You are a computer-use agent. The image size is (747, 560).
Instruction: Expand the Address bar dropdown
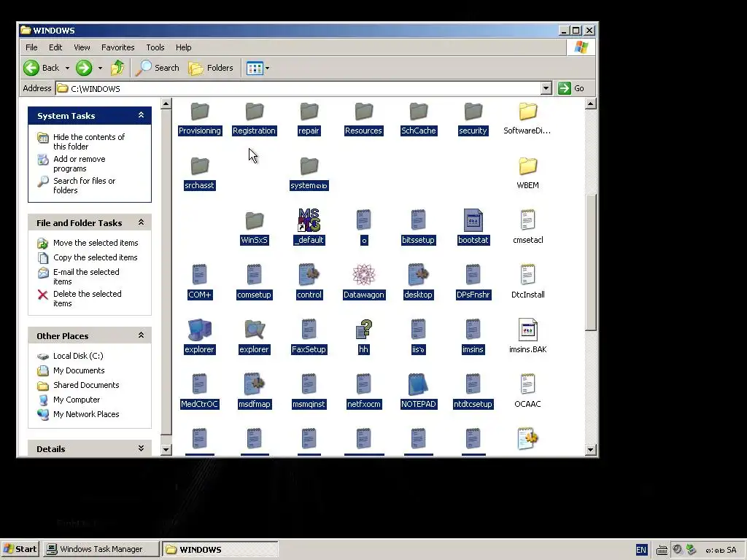(546, 88)
